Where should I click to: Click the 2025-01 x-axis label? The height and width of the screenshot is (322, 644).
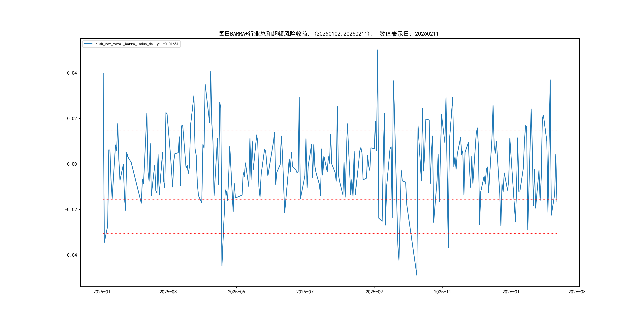[102, 292]
